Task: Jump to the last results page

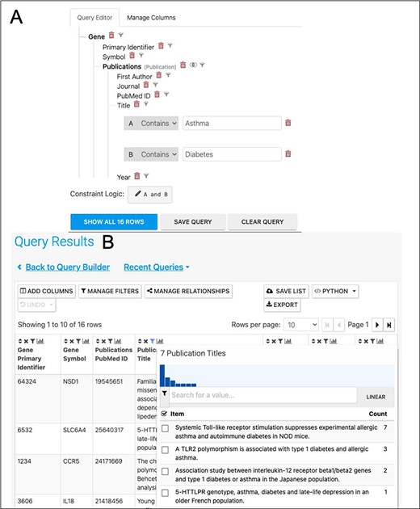Action: click(388, 325)
